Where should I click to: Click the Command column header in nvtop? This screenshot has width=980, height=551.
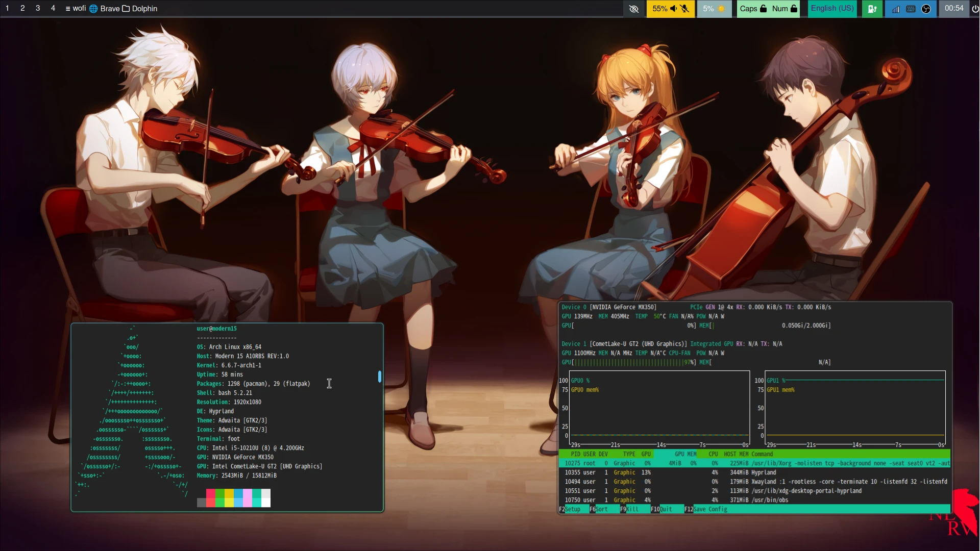(x=762, y=454)
